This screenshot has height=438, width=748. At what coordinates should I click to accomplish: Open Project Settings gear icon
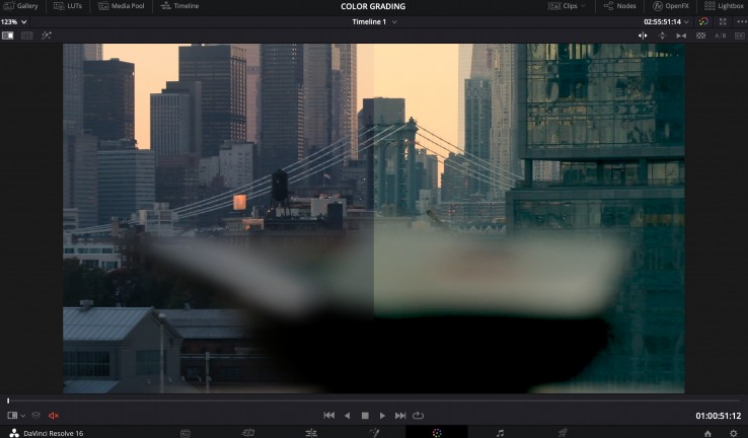[733, 432]
